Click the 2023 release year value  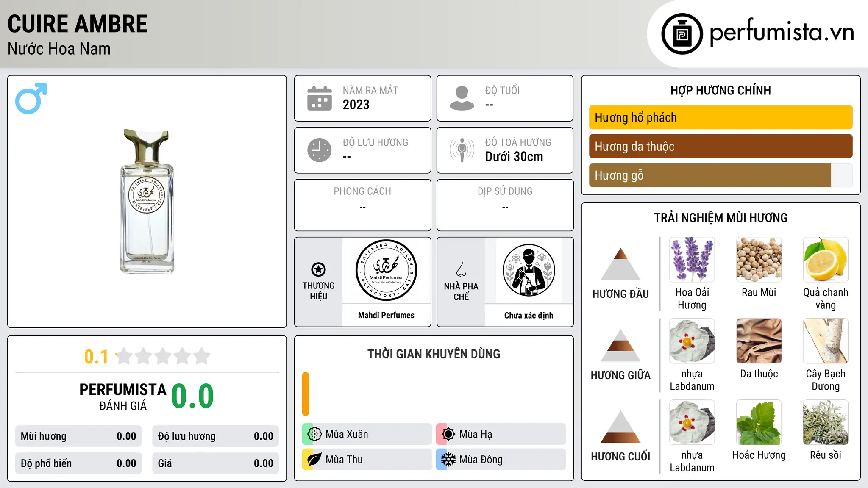pos(356,105)
